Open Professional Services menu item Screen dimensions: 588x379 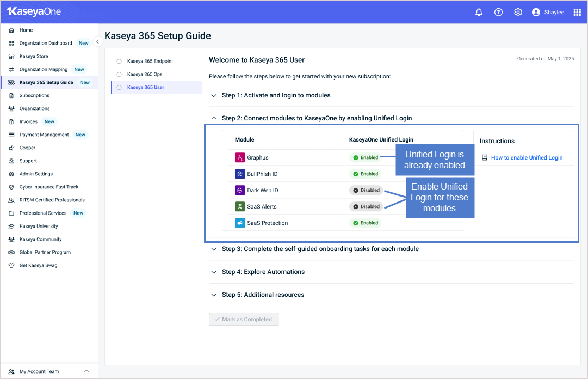click(49, 213)
